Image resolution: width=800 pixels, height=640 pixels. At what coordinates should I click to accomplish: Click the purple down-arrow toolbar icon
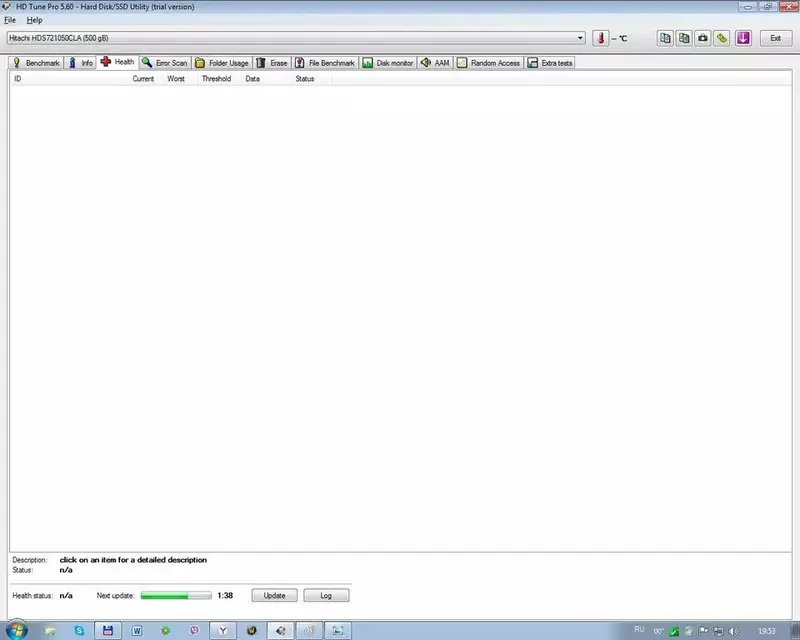[743, 38]
